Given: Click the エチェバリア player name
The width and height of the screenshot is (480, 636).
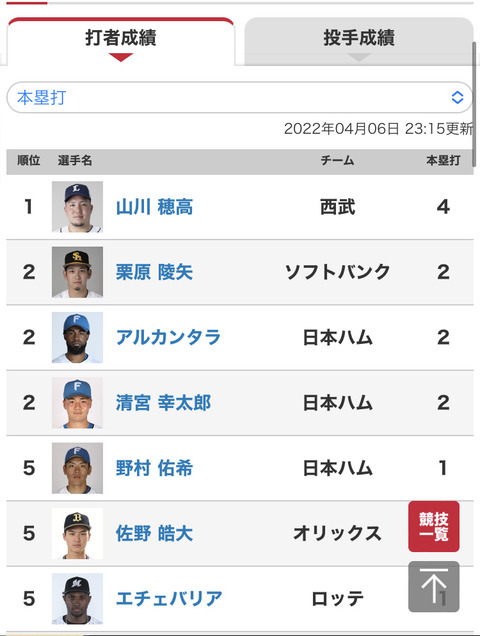Looking at the screenshot, I should [x=169, y=599].
